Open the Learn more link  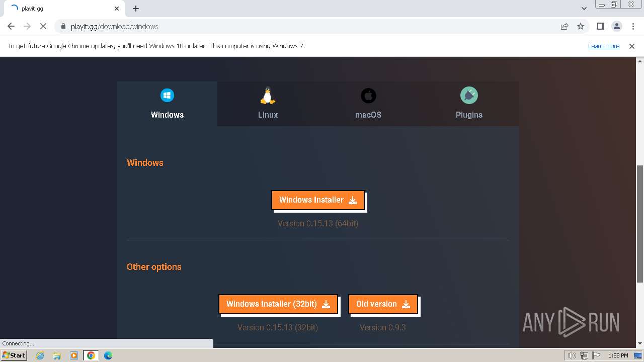point(604,46)
